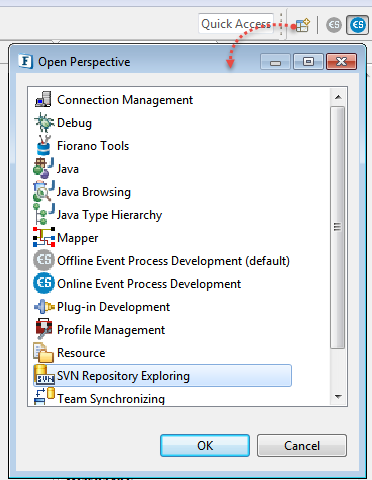Click the list scrollbar down arrow
Screen dimensions: 372x480
(338, 396)
